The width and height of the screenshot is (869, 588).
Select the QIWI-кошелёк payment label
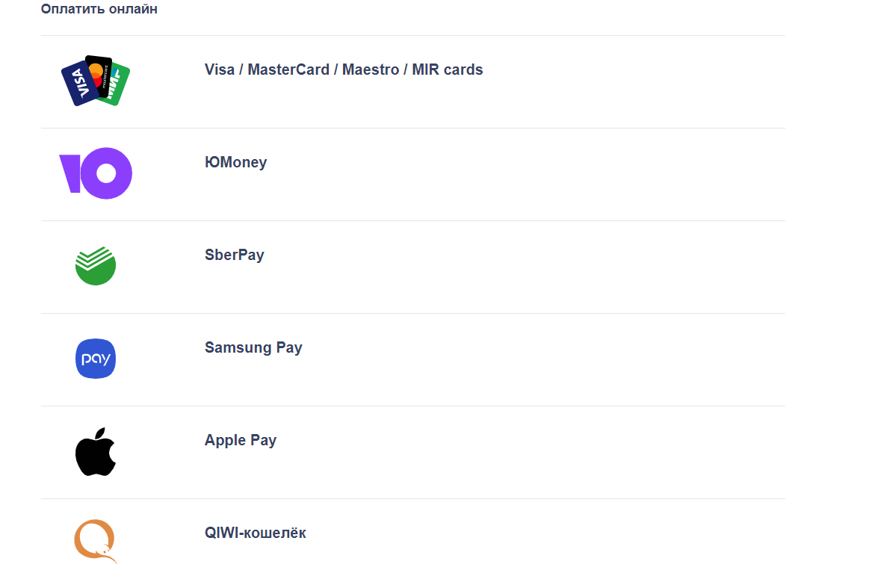point(255,533)
